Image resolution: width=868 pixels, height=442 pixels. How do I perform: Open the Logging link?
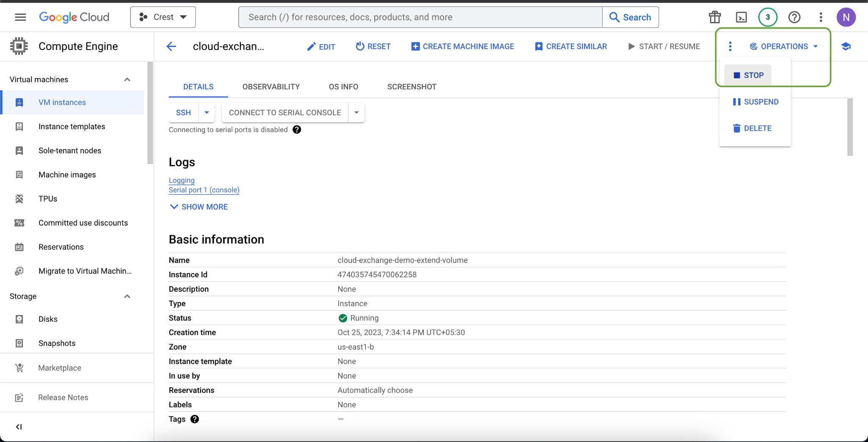[182, 180]
